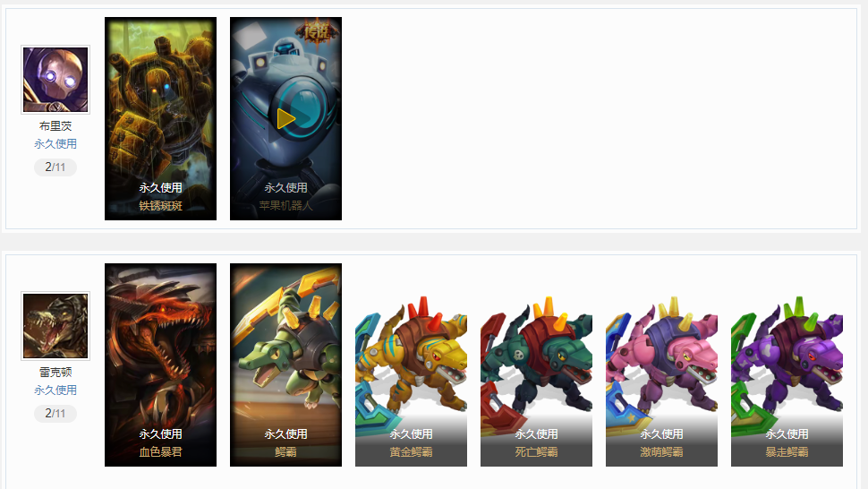This screenshot has width=868, height=489.
Task: Click the 铁锈斑斑 skin name text
Action: (x=160, y=206)
